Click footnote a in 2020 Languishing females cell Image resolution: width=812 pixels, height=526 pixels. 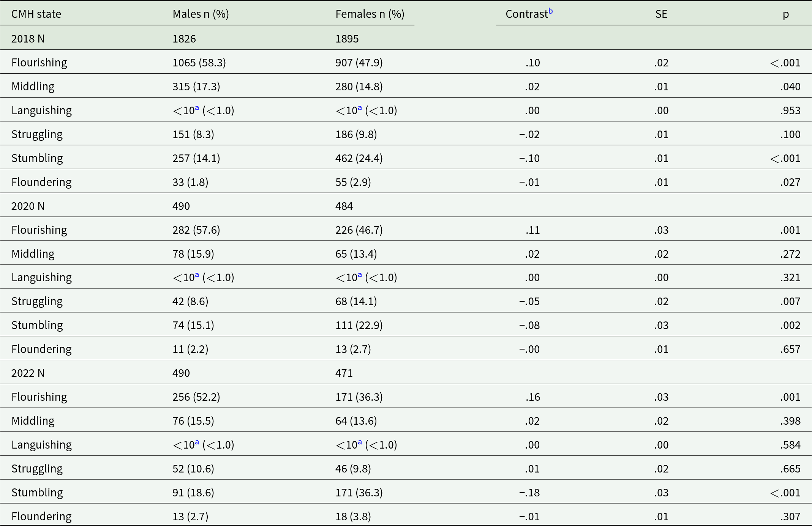[x=360, y=275]
